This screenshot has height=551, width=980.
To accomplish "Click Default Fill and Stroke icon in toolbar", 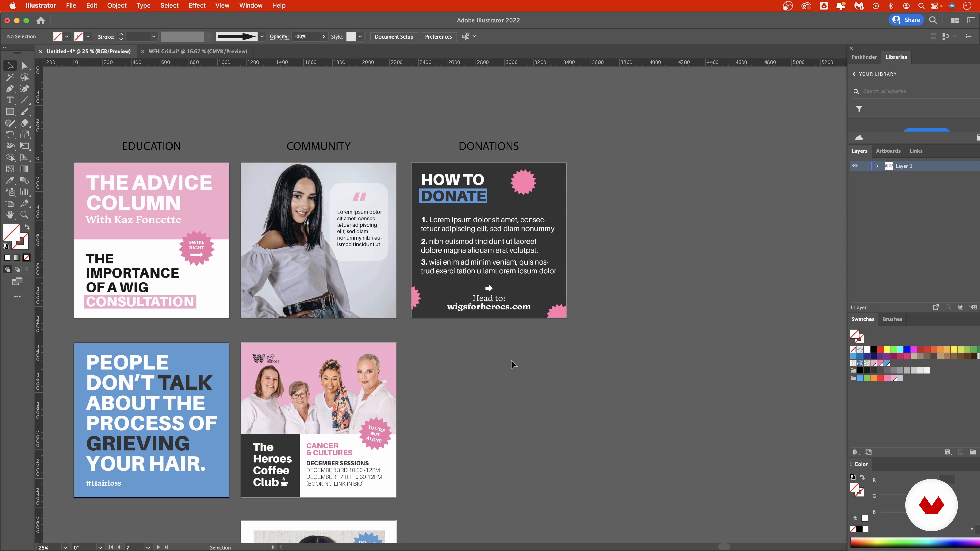I will pos(6,246).
